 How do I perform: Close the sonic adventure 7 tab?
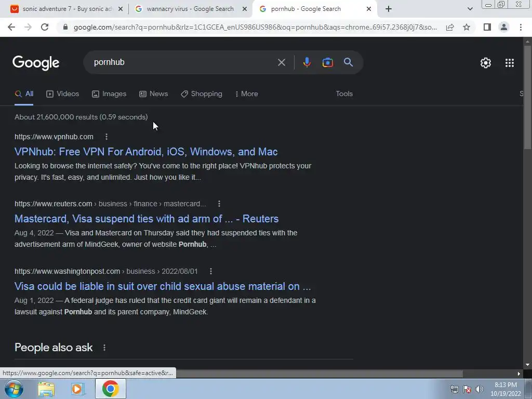[120, 9]
